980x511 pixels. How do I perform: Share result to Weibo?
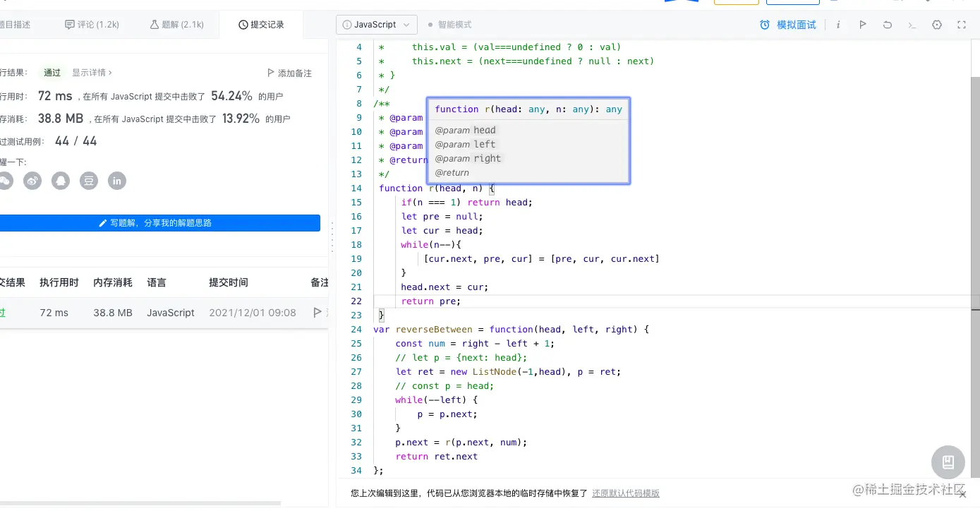point(32,181)
